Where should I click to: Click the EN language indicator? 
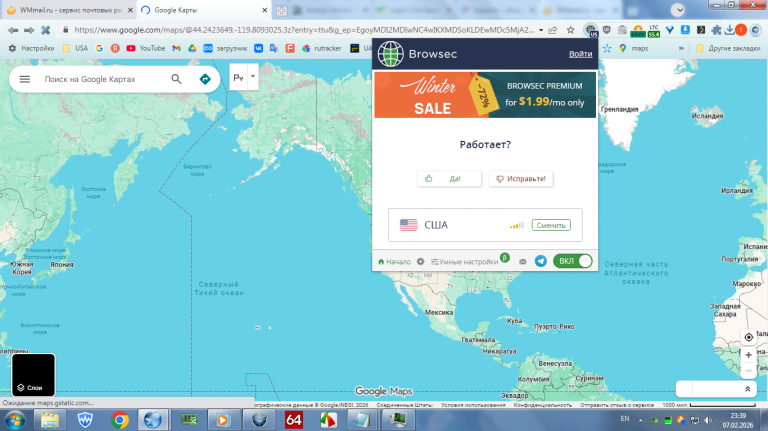click(x=625, y=419)
